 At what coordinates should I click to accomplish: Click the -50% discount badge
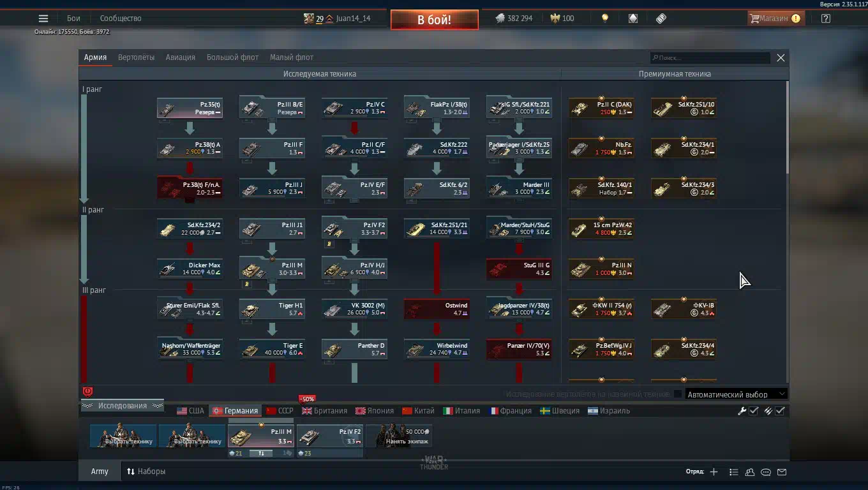point(307,399)
